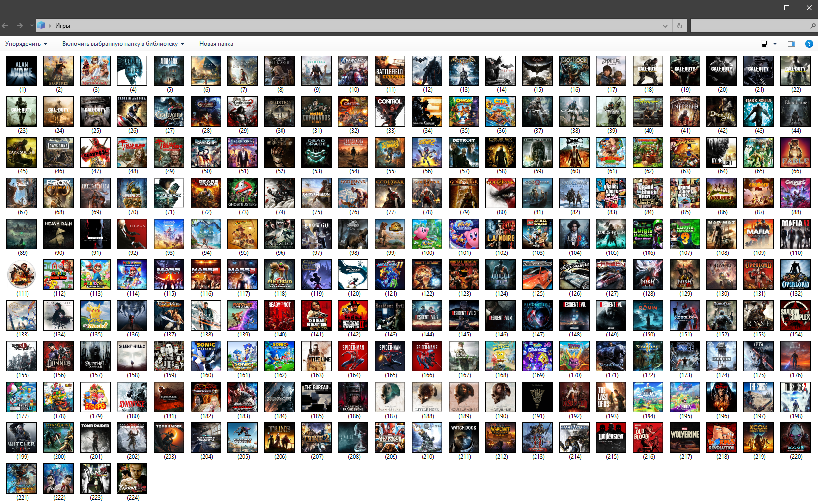The height and width of the screenshot is (504, 818).
Task: Expand Включить выбранную папку в библиотеку menu
Action: tap(123, 44)
